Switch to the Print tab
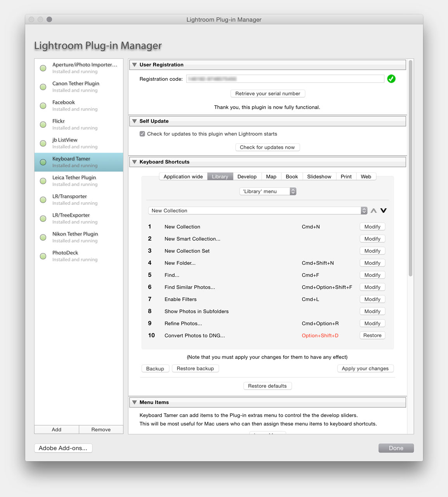This screenshot has height=497, width=448. click(346, 177)
